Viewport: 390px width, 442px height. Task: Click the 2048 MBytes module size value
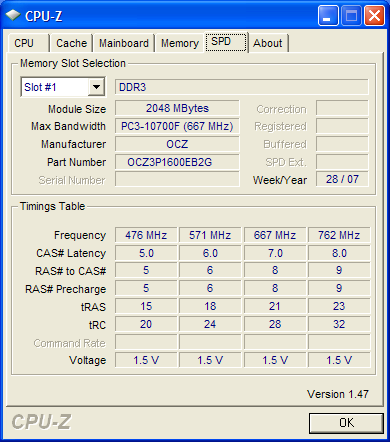(177, 108)
